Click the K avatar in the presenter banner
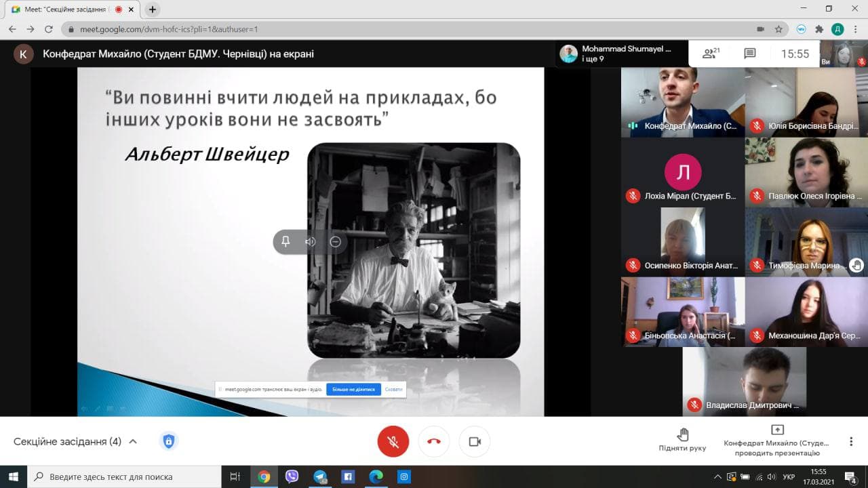 click(x=23, y=54)
